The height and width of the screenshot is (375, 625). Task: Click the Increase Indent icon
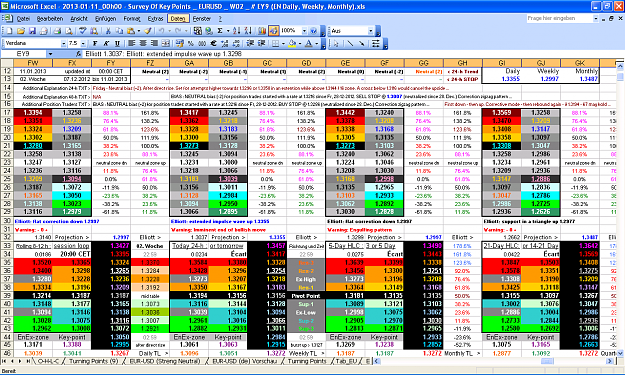[x=261, y=43]
